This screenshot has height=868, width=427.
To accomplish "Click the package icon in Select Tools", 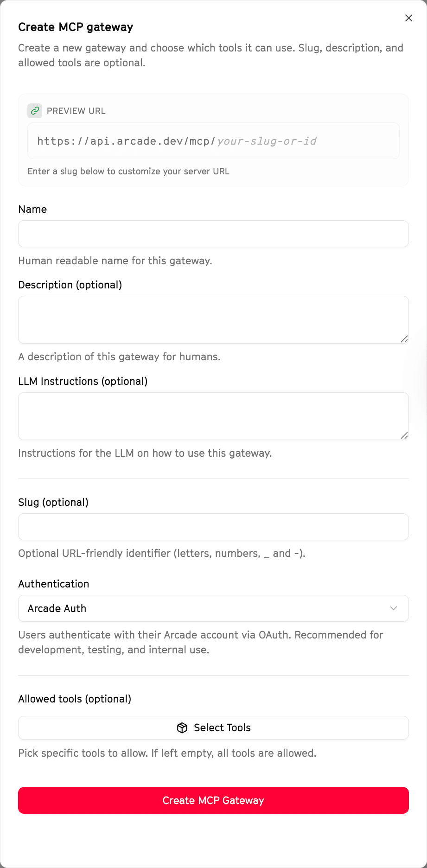I will click(x=182, y=728).
